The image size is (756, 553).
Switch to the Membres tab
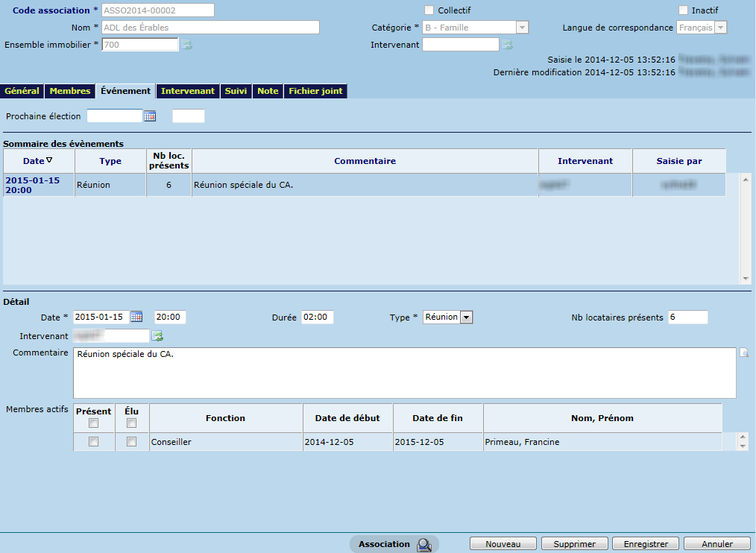[70, 91]
